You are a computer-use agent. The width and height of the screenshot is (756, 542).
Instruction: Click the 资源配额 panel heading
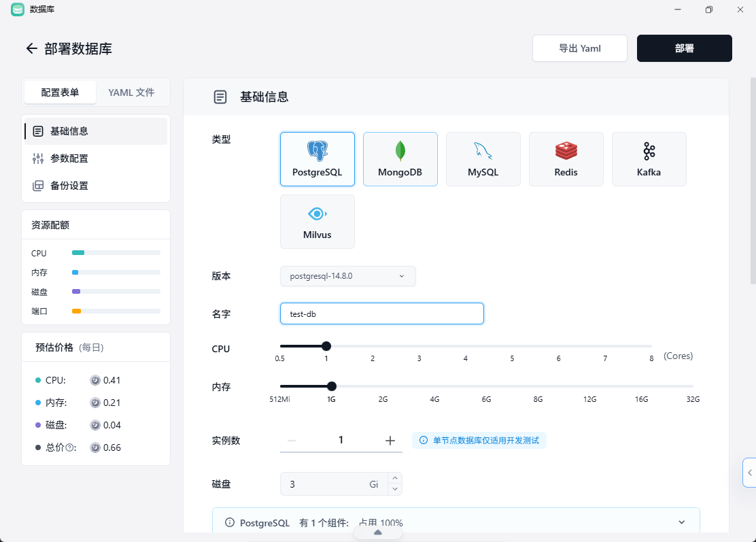pyautogui.click(x=50, y=225)
